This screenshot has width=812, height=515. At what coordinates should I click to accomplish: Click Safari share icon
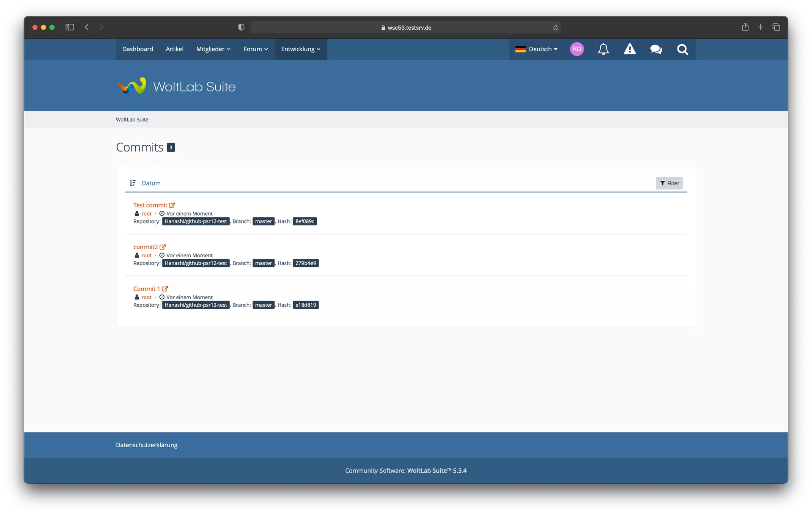[x=745, y=27]
